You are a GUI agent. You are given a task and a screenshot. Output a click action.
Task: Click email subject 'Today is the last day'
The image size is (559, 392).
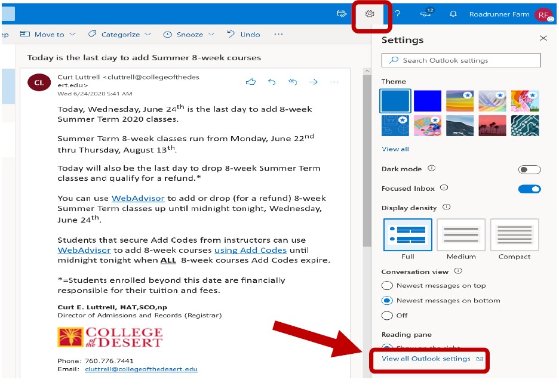[144, 57]
